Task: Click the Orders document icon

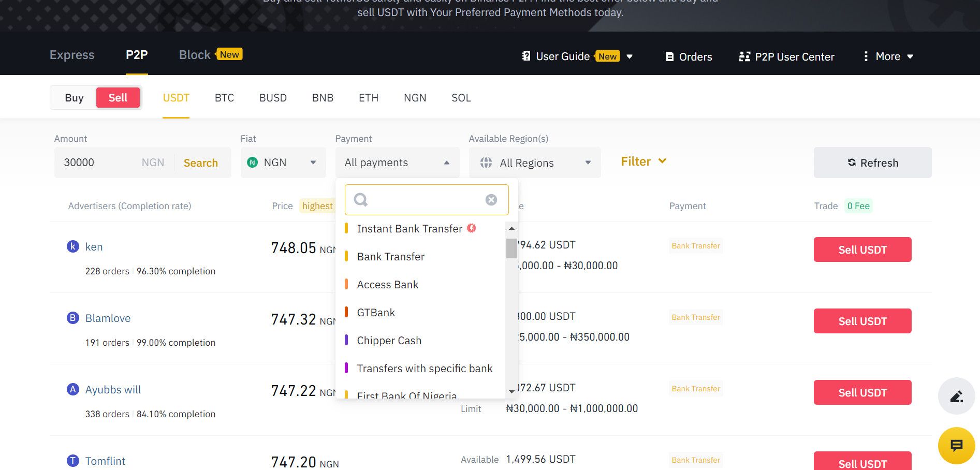Action: point(669,57)
